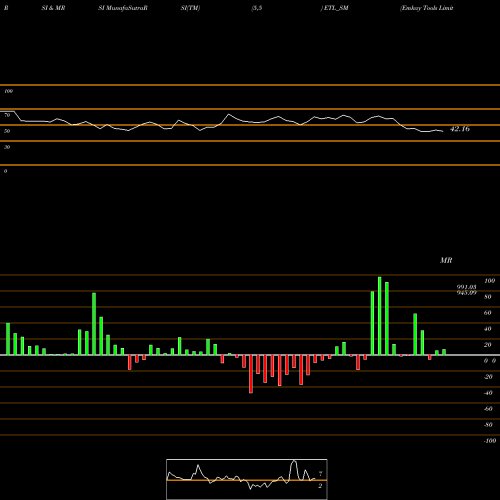
Task: Click the MR axis label 100 on right
Action: tap(489, 281)
